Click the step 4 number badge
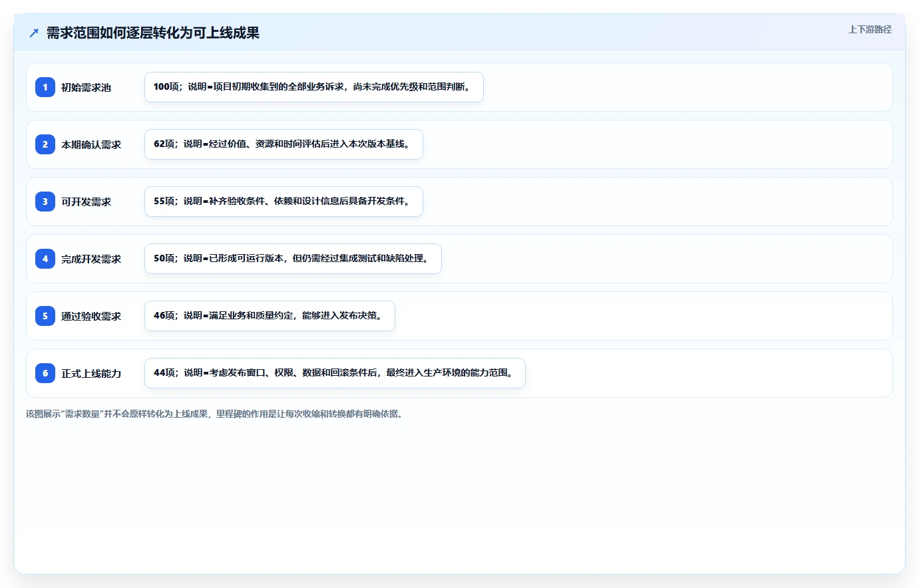The width and height of the screenshot is (919, 588). 45,259
